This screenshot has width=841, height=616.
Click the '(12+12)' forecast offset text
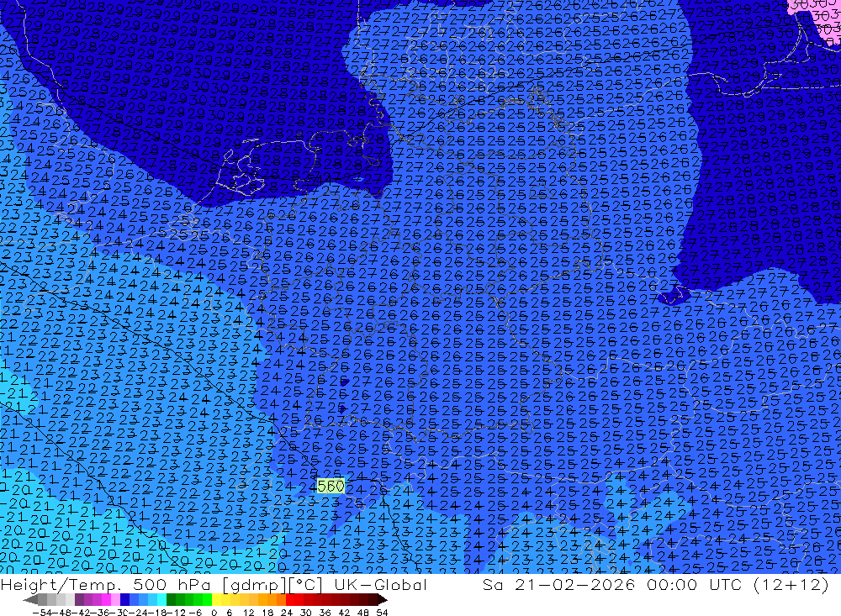click(x=791, y=585)
